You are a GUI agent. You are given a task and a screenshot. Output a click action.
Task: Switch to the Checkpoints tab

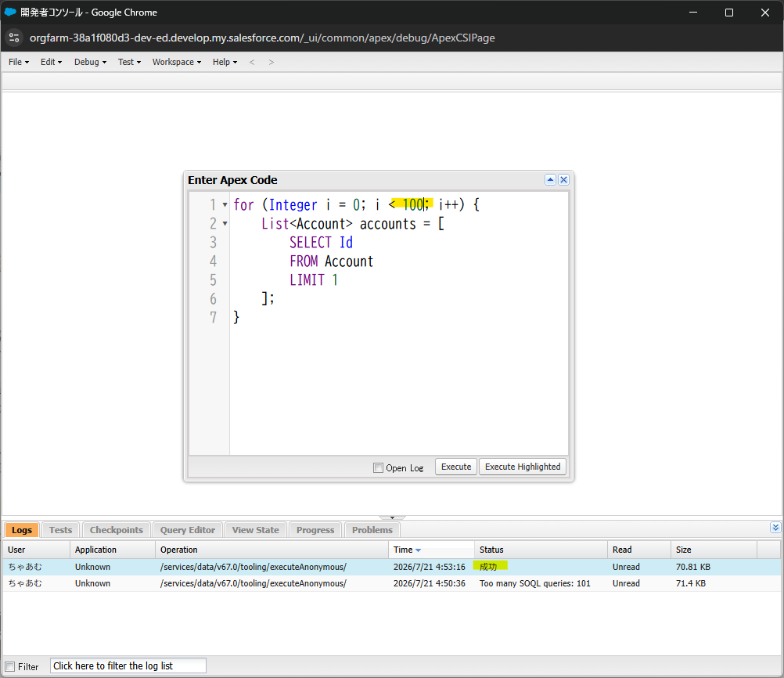(116, 530)
